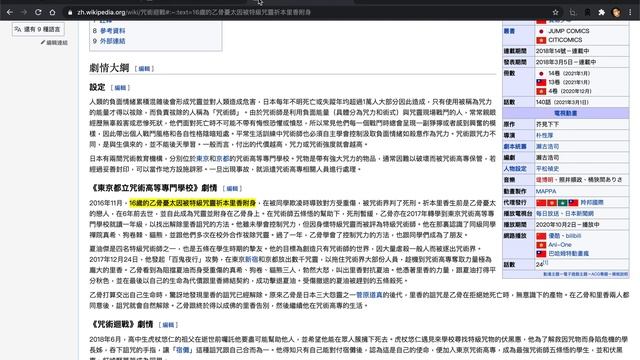Open the 電視動畫 header link in the infobox
Viewport: 640px width, 360px height.
tap(565, 113)
